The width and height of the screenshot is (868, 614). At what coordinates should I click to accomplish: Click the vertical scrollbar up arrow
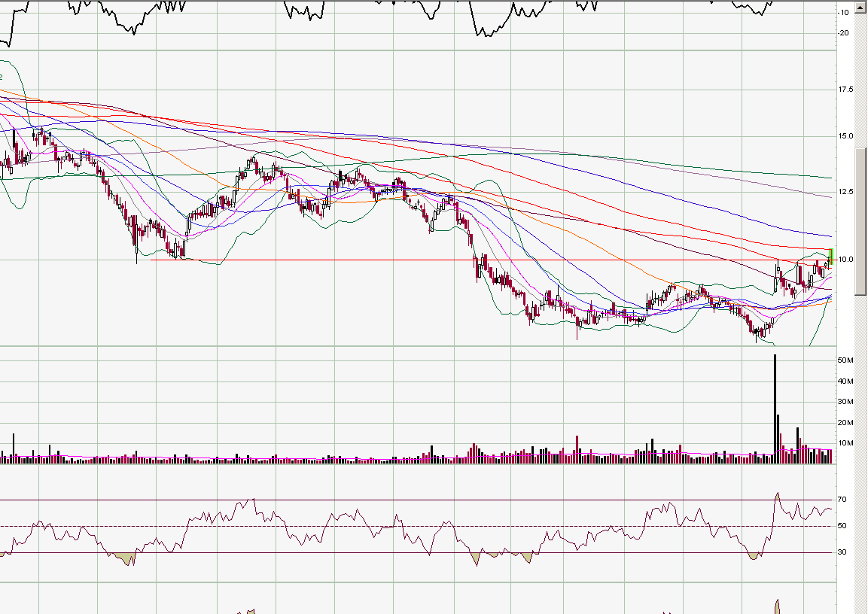coord(862,5)
